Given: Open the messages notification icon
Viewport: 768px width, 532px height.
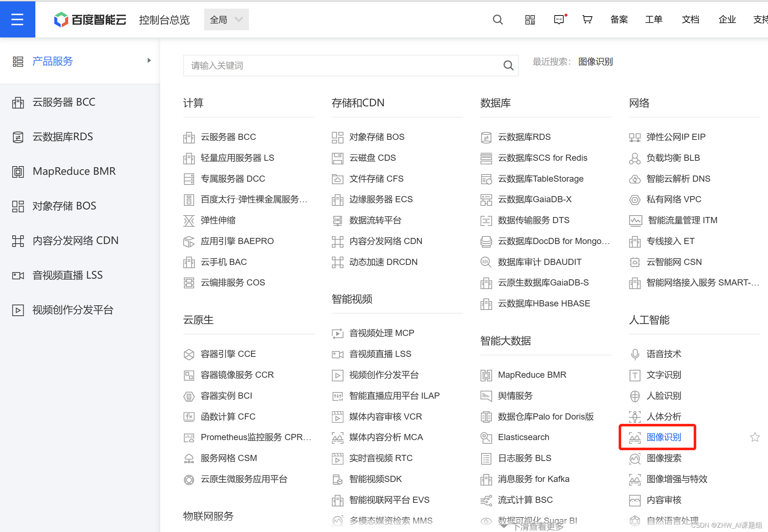Looking at the screenshot, I should [559, 19].
